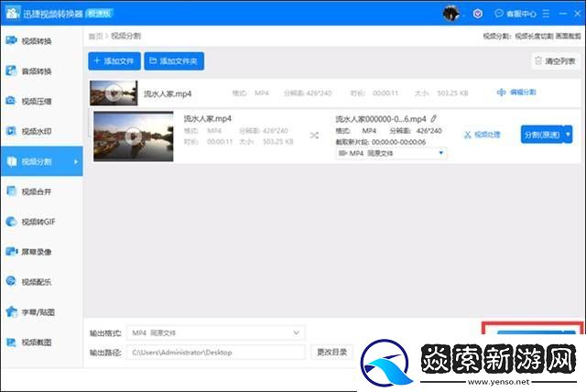Play the small 流水人家.mp4 thumbnail
This screenshot has width=586, height=392.
pyautogui.click(x=114, y=93)
